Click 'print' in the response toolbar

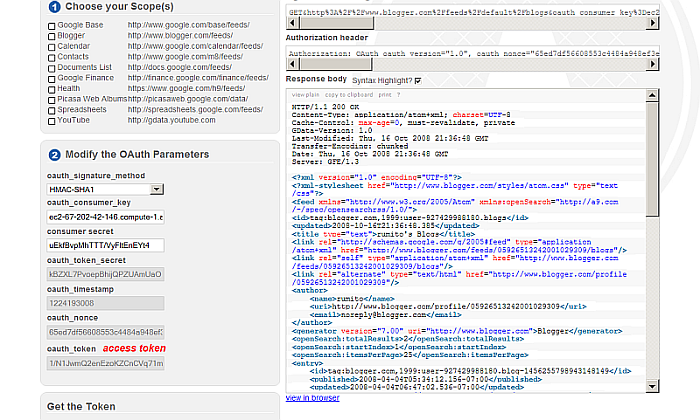point(385,95)
